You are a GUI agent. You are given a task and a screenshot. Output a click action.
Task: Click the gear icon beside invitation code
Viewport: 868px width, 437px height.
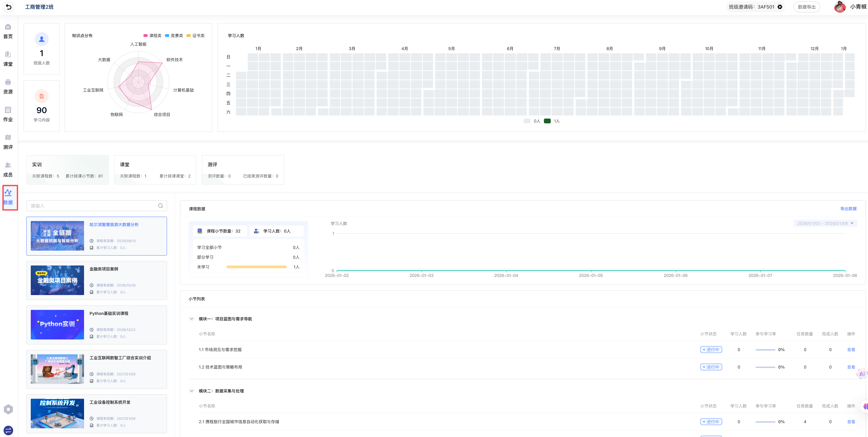click(780, 7)
